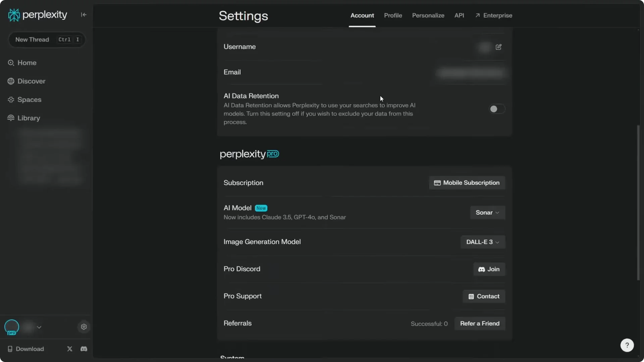This screenshot has width=644, height=362.
Task: Open the Library section
Action: (x=28, y=118)
